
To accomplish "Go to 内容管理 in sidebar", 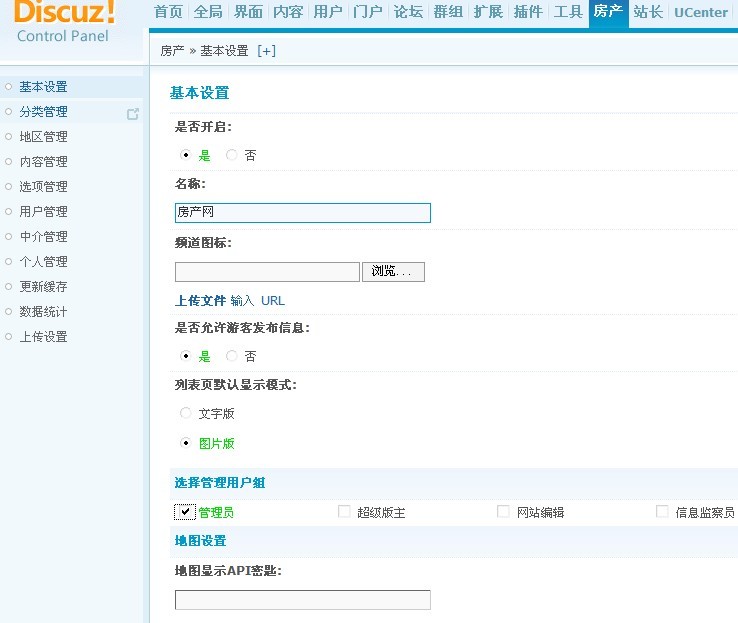I will pyautogui.click(x=43, y=161).
